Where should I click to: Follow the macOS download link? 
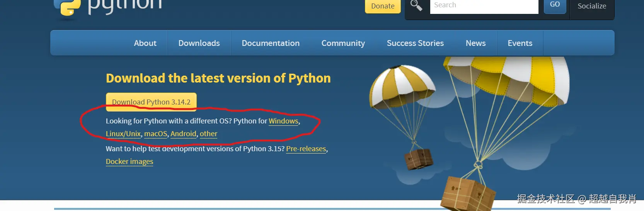156,134
